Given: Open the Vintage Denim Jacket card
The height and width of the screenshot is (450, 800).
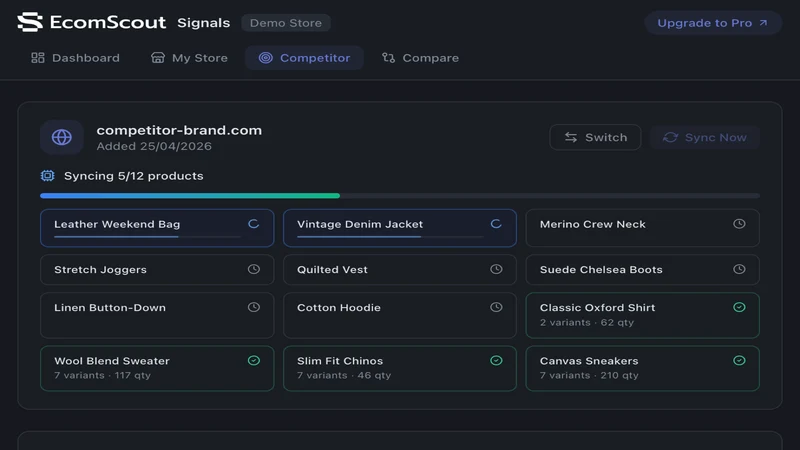Looking at the screenshot, I should 400,228.
